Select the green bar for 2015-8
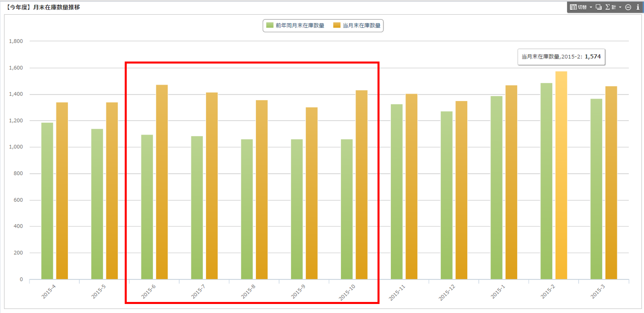Image resolution: width=644 pixels, height=313 pixels. [x=247, y=209]
